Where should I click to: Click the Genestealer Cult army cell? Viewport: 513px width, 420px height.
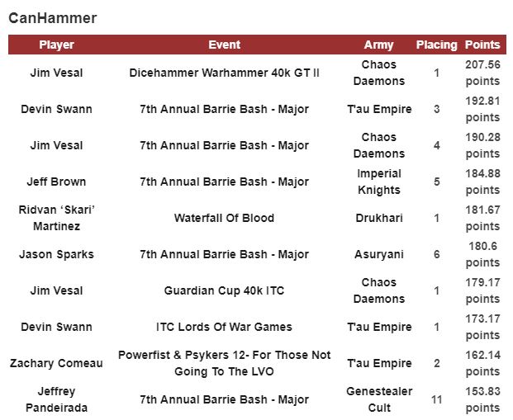[378, 399]
